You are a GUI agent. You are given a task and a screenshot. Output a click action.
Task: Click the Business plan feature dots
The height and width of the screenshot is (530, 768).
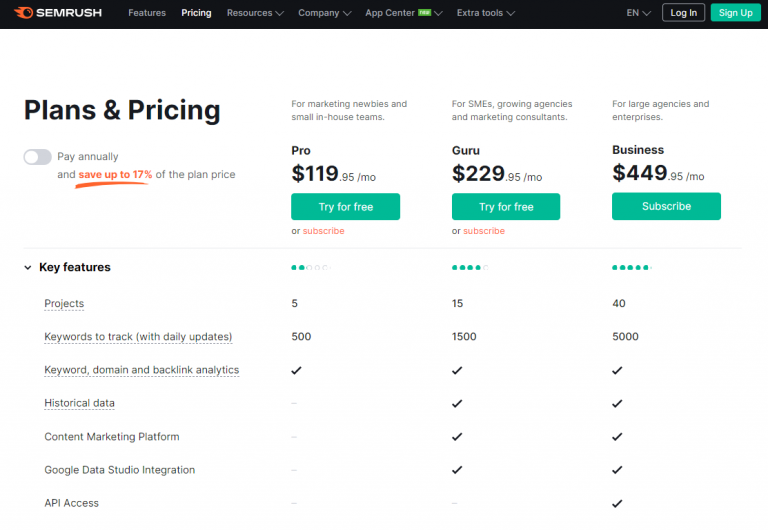coord(632,267)
